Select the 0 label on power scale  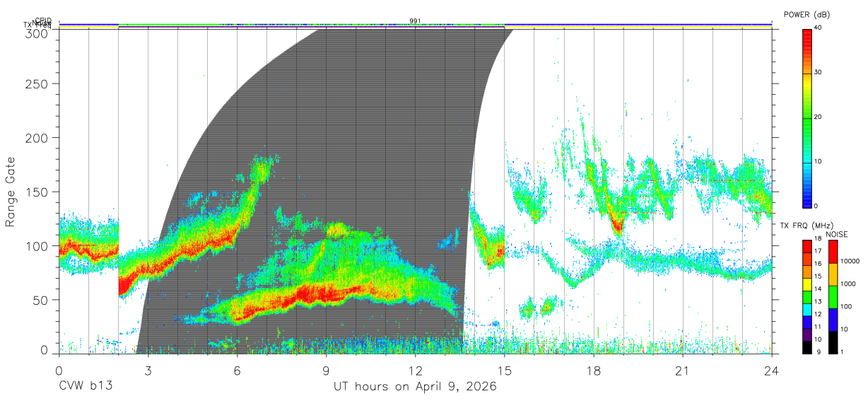pyautogui.click(x=815, y=206)
